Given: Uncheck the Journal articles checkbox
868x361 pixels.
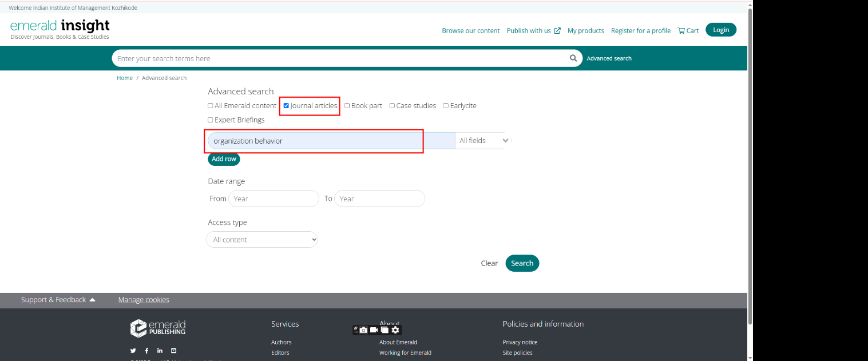Looking at the screenshot, I should pos(286,106).
